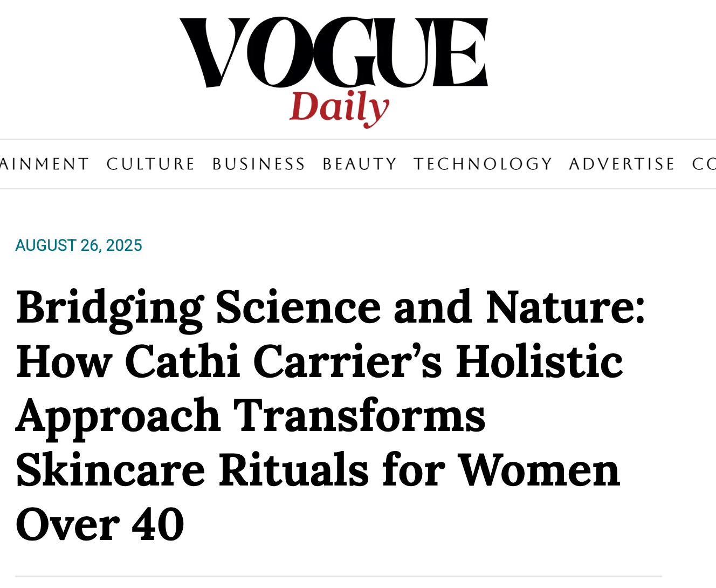This screenshot has width=716, height=588.
Task: Click the word Nature in the headline
Action: (x=564, y=307)
